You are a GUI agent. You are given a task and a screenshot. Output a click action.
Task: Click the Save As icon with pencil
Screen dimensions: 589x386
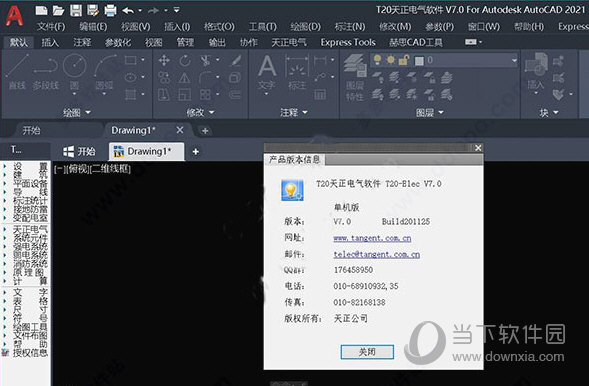click(x=93, y=10)
